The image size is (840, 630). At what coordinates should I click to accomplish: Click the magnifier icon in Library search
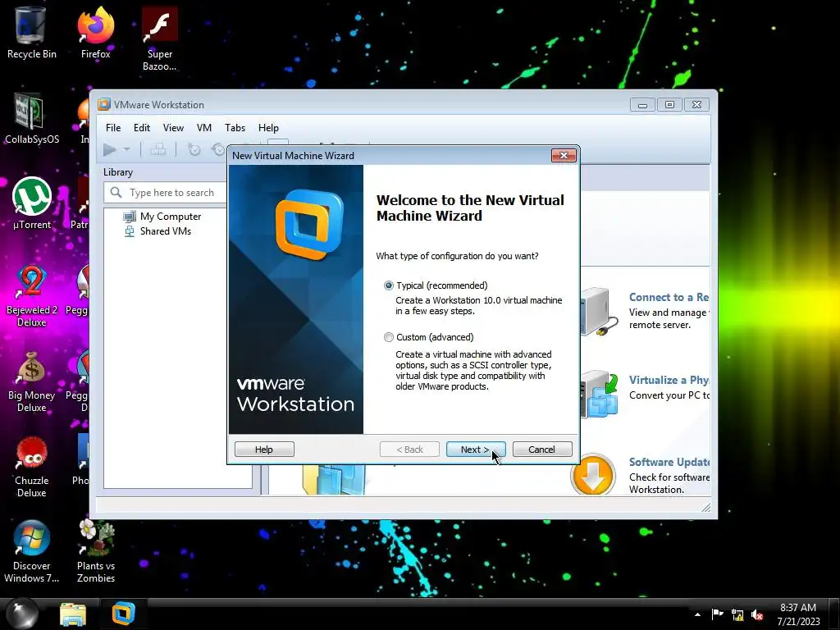tap(116, 192)
